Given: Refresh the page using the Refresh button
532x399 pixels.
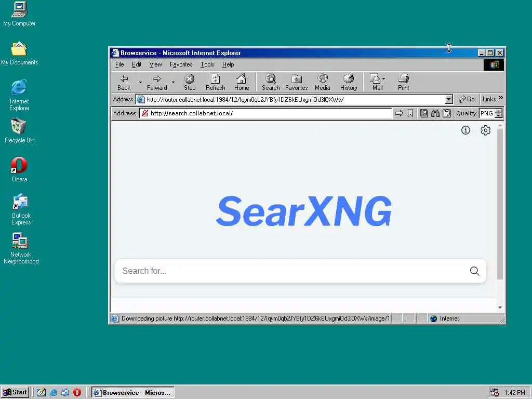Looking at the screenshot, I should click(x=215, y=83).
